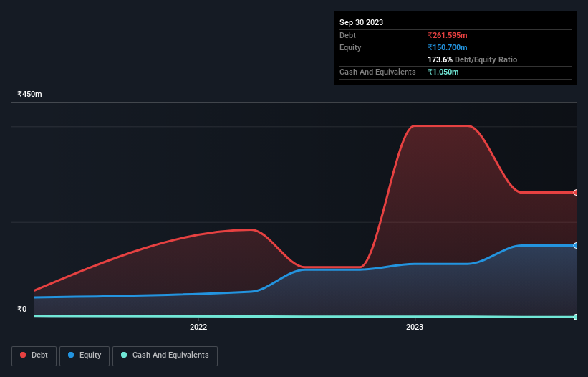Click the teal Cash endpoint marker
Screen dimensions: 588x377
pyautogui.click(x=576, y=317)
